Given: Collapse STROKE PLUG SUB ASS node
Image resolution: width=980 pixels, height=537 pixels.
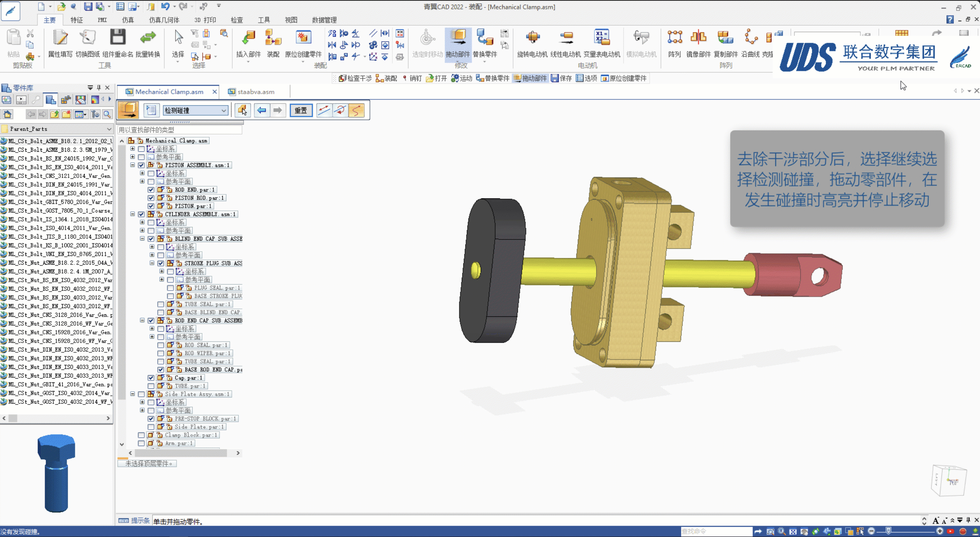Looking at the screenshot, I should click(152, 263).
